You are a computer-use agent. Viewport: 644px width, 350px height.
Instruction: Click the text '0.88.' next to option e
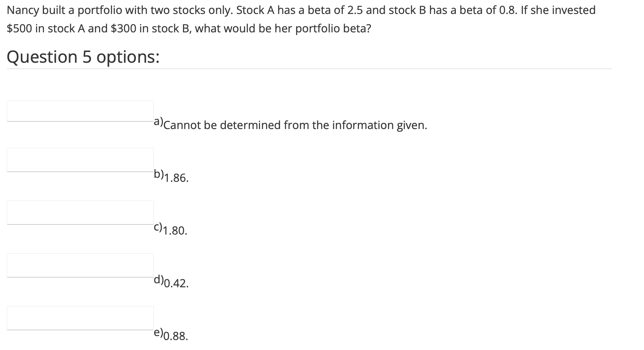pos(175,336)
